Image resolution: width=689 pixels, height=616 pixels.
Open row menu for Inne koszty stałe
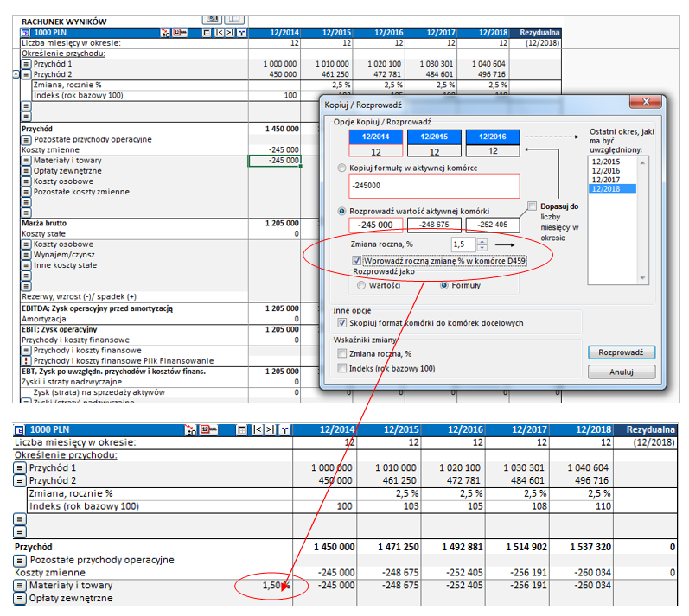[x=26, y=265]
